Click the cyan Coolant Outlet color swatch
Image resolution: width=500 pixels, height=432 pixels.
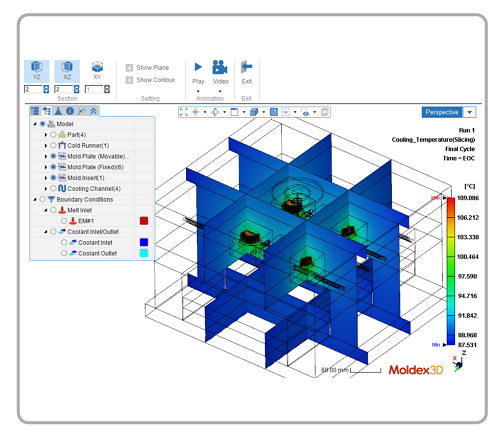coord(144,253)
